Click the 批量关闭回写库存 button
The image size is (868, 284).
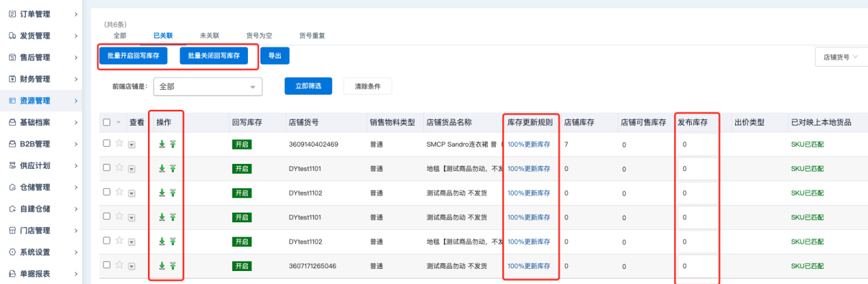pyautogui.click(x=214, y=56)
